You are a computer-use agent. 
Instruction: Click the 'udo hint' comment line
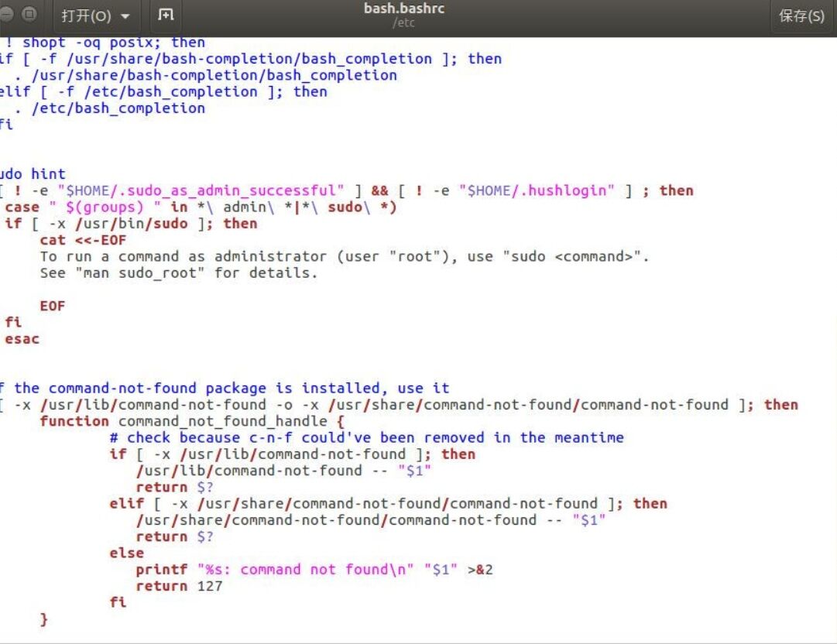[33, 174]
